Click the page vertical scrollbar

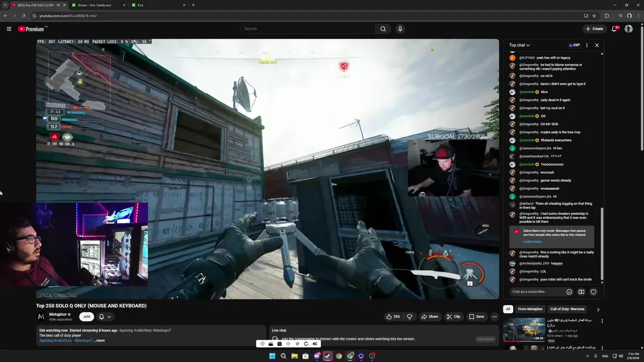point(642,88)
